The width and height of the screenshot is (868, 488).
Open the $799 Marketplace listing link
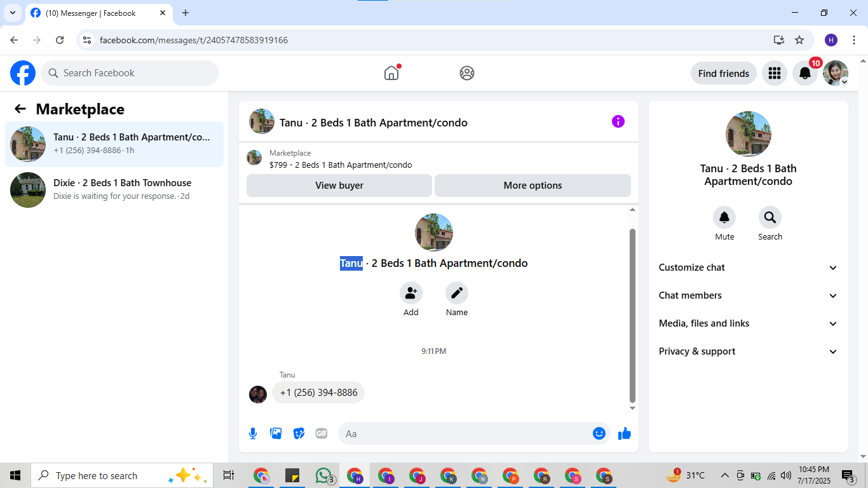tap(341, 165)
